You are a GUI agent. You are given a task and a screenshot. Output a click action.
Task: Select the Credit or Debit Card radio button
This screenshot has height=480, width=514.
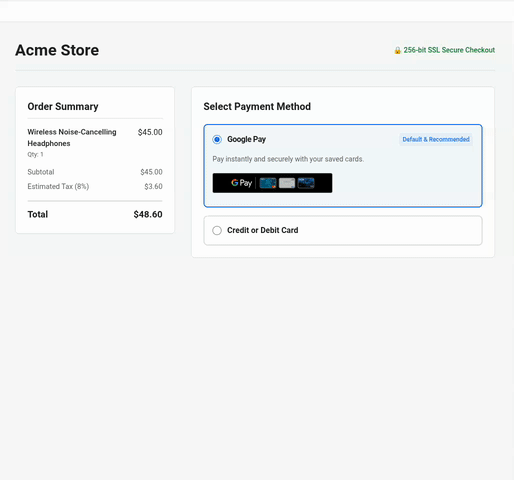point(217,230)
